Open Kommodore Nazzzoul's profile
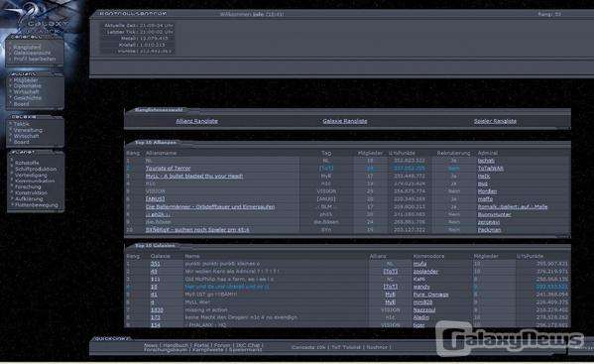The width and height of the screenshot is (594, 364). point(424,309)
